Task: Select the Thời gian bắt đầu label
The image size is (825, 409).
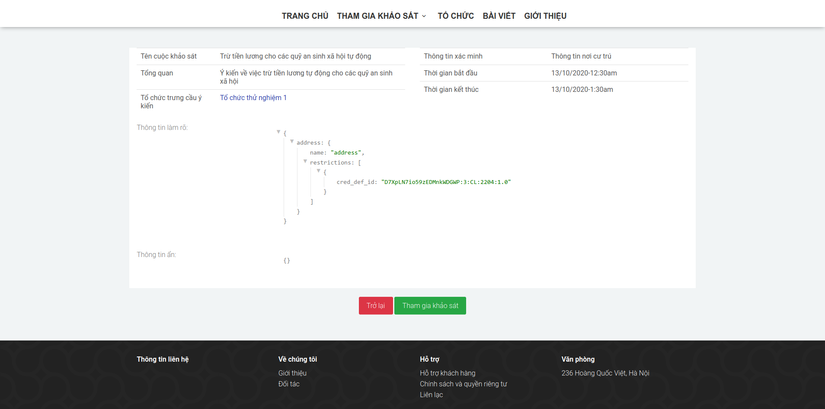Action: coord(450,73)
